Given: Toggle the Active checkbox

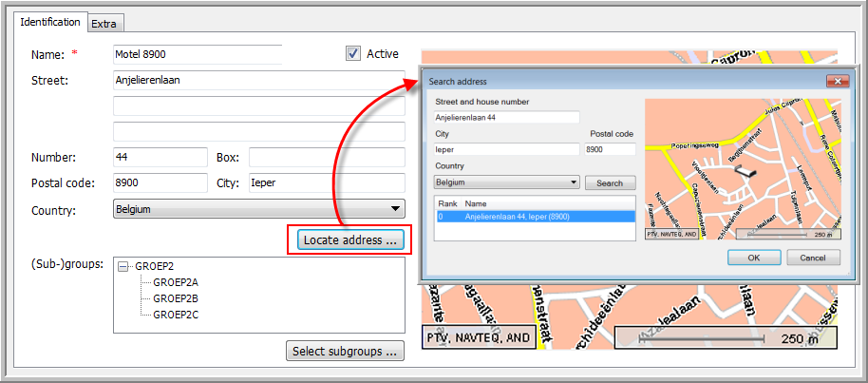Looking at the screenshot, I should click(353, 54).
